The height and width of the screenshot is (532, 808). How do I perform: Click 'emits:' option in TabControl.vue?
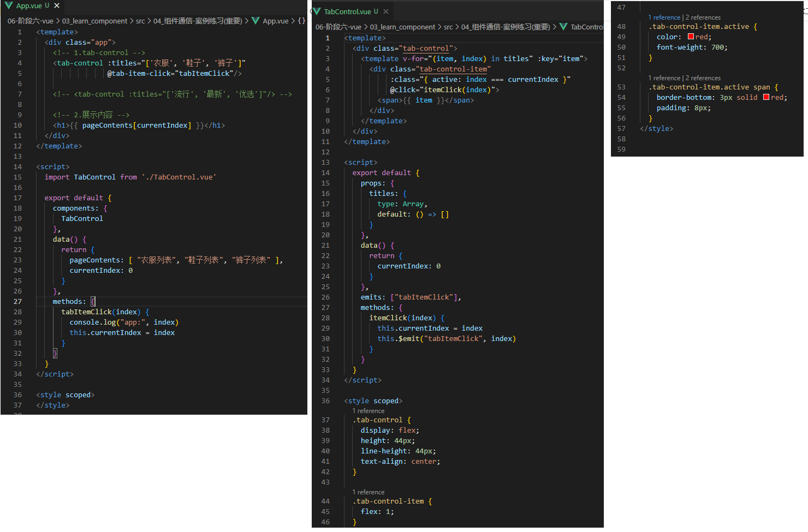[x=373, y=297]
